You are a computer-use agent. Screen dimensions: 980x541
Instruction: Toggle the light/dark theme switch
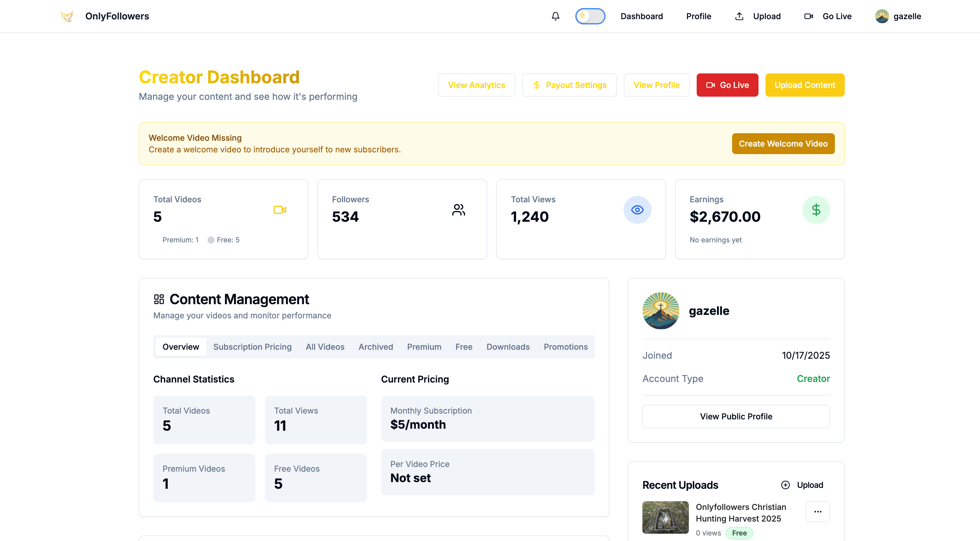click(x=590, y=16)
